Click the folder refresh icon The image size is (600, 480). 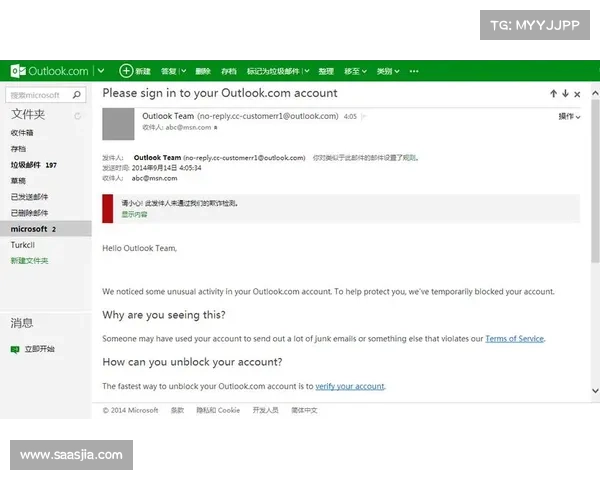(x=78, y=116)
